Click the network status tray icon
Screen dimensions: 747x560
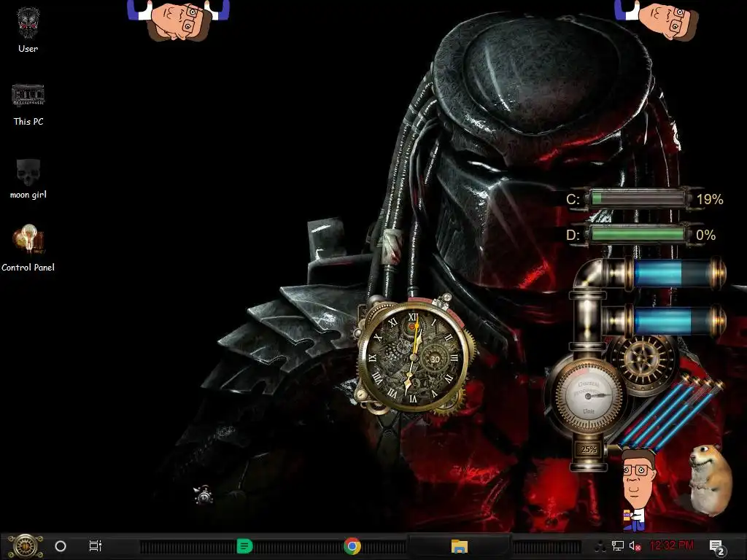tap(617, 546)
